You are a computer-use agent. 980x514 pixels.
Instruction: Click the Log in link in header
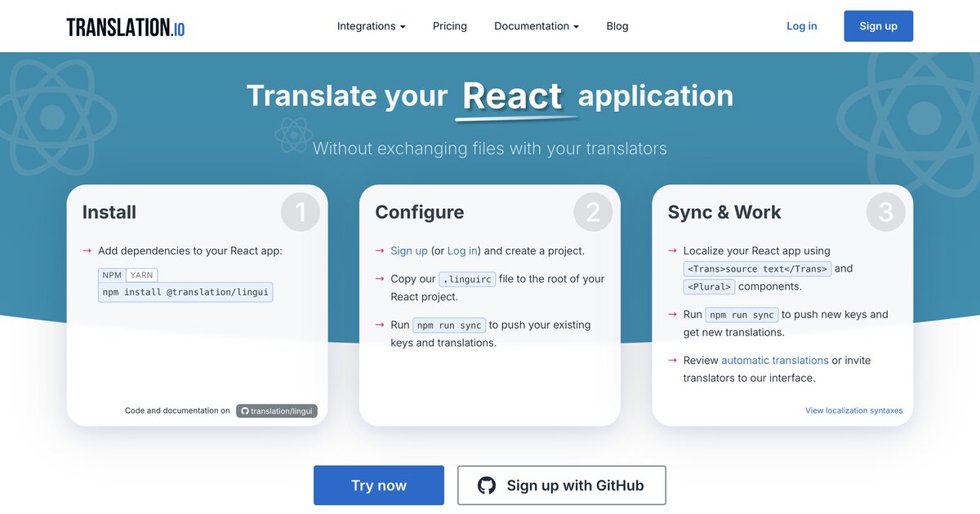coord(801,26)
